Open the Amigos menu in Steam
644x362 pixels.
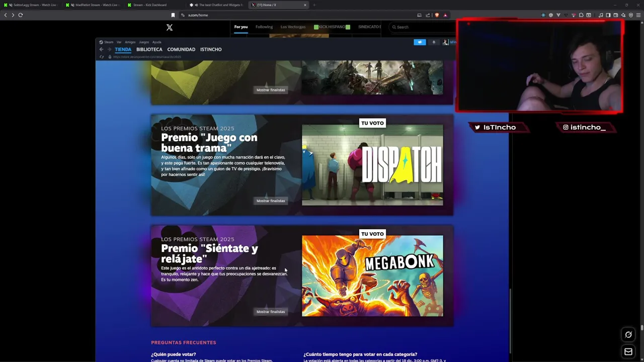(130, 42)
